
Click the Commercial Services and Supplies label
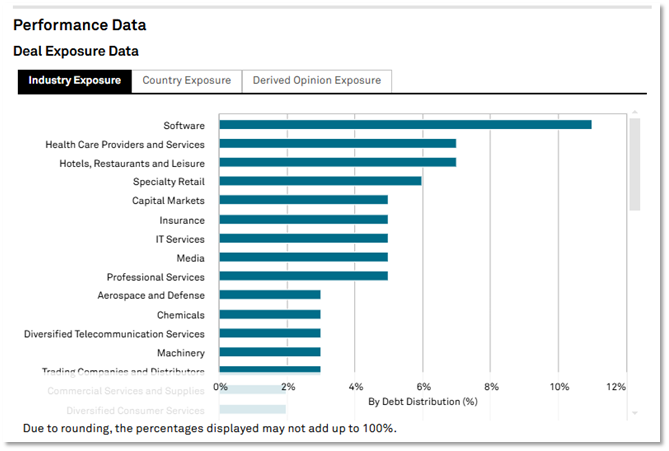[x=125, y=391]
